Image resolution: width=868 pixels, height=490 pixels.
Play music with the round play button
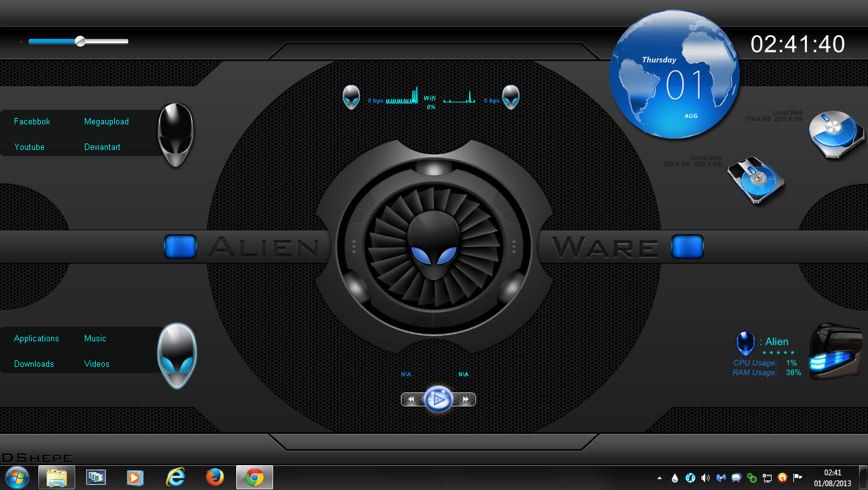point(438,399)
